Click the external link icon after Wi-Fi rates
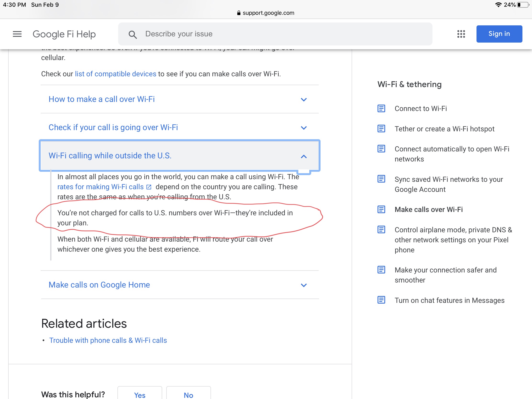The height and width of the screenshot is (399, 532). tap(149, 187)
